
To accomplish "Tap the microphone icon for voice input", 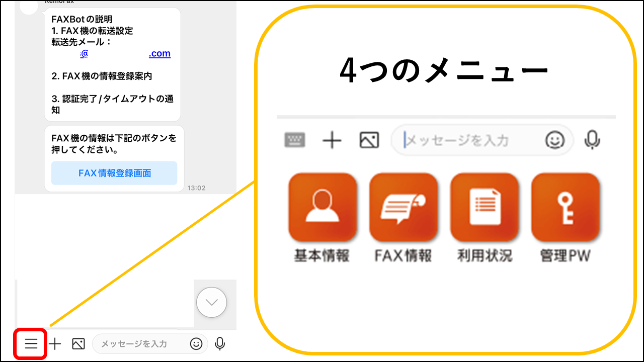I will click(x=220, y=344).
